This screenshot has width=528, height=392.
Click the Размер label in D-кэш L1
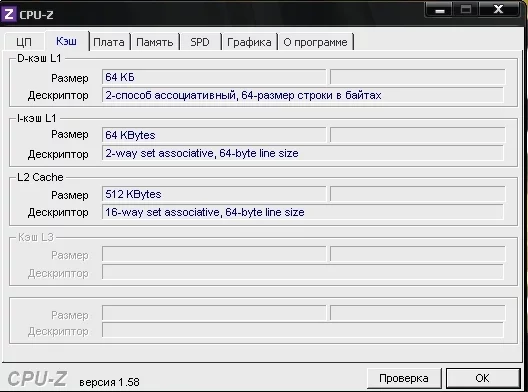pyautogui.click(x=70, y=78)
